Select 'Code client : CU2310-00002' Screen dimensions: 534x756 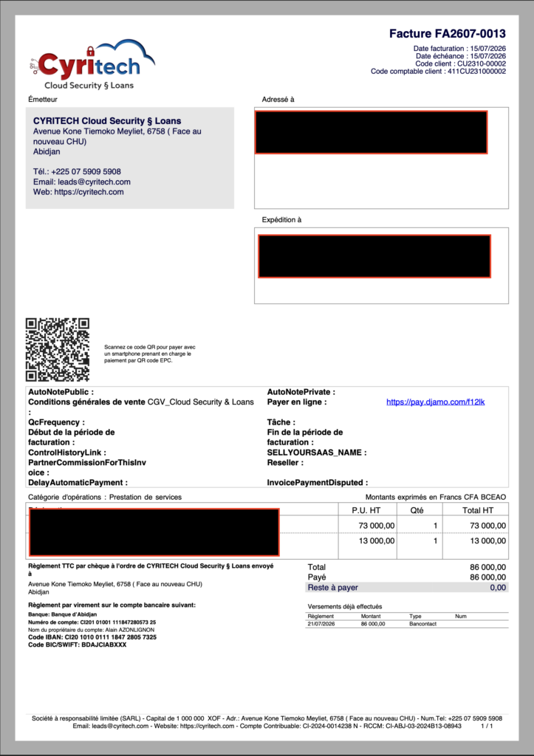460,63
